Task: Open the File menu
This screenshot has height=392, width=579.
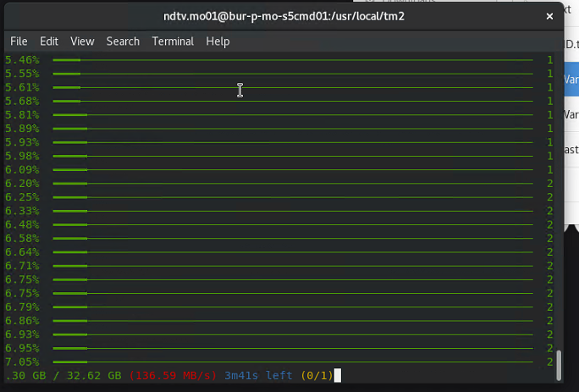Action: [x=19, y=41]
